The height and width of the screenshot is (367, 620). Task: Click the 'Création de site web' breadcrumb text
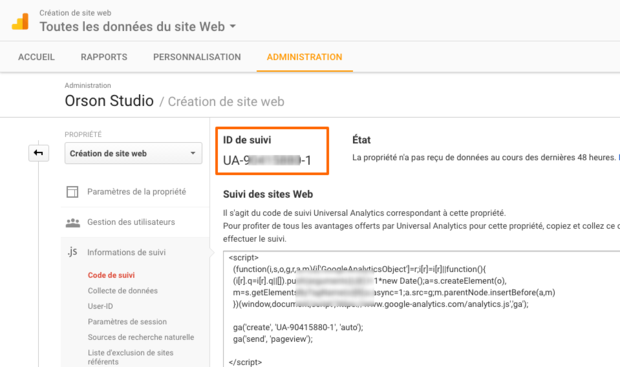pyautogui.click(x=226, y=102)
